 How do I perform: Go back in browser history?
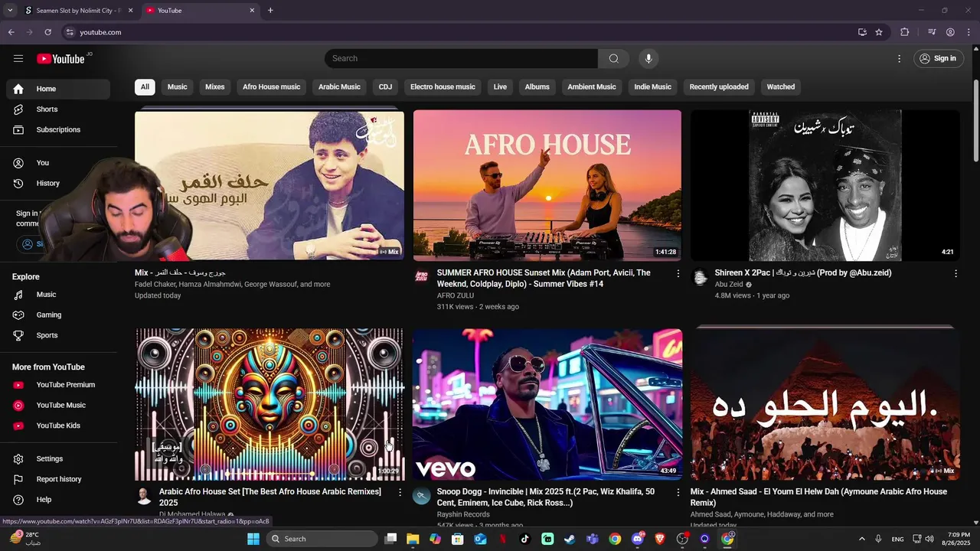click(11, 32)
